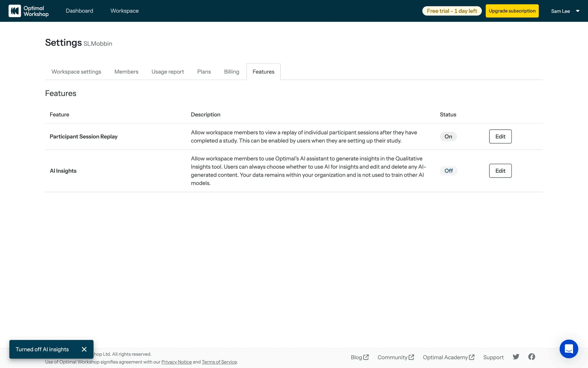Open the Usage report tab
This screenshot has height=368, width=588.
168,72
